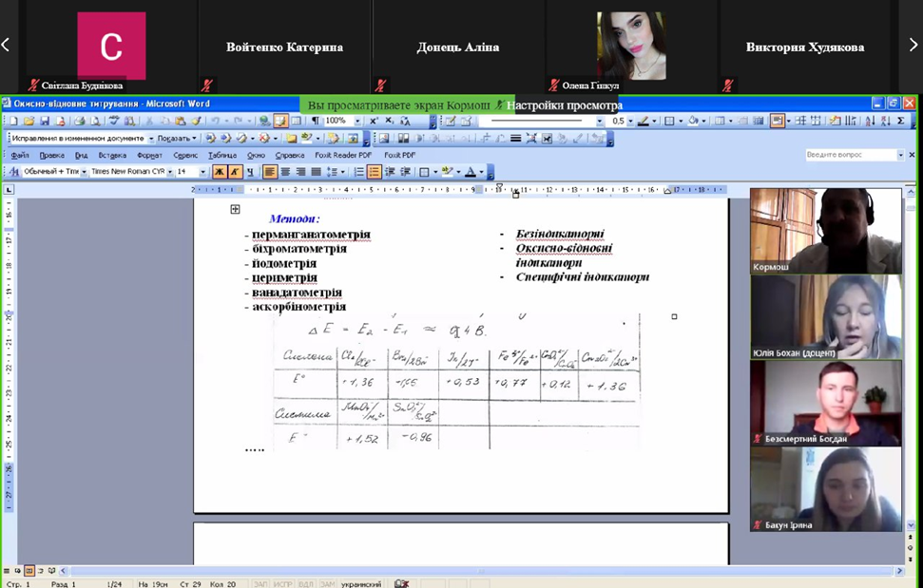The height and width of the screenshot is (588, 923).
Task: Toggle underline formatting (Ч button)
Action: [250, 172]
